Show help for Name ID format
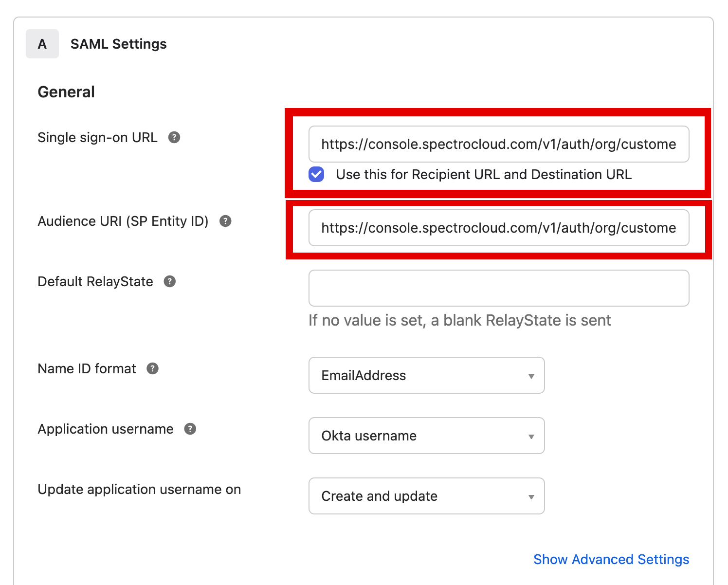 point(153,368)
